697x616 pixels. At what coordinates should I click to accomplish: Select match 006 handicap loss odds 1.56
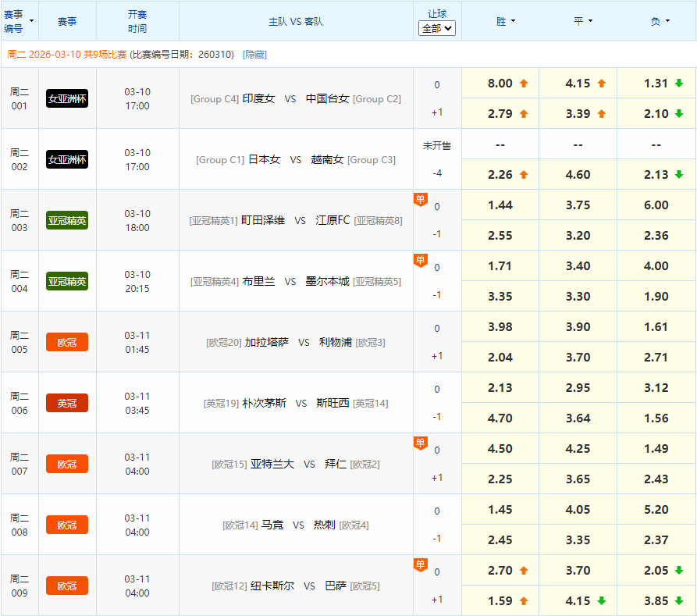coord(656,418)
